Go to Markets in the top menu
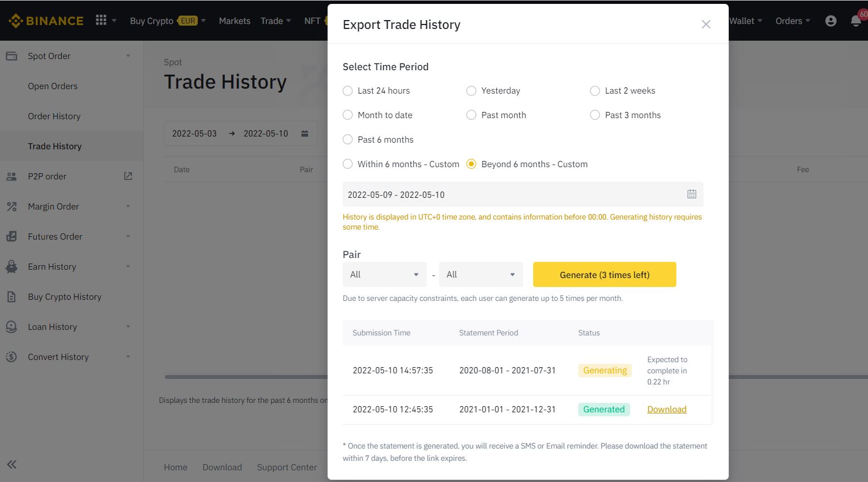The width and height of the screenshot is (868, 482). point(234,20)
